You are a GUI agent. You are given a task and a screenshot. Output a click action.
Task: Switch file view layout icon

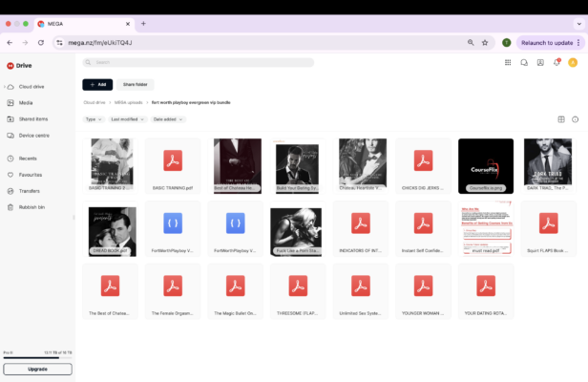tap(561, 119)
